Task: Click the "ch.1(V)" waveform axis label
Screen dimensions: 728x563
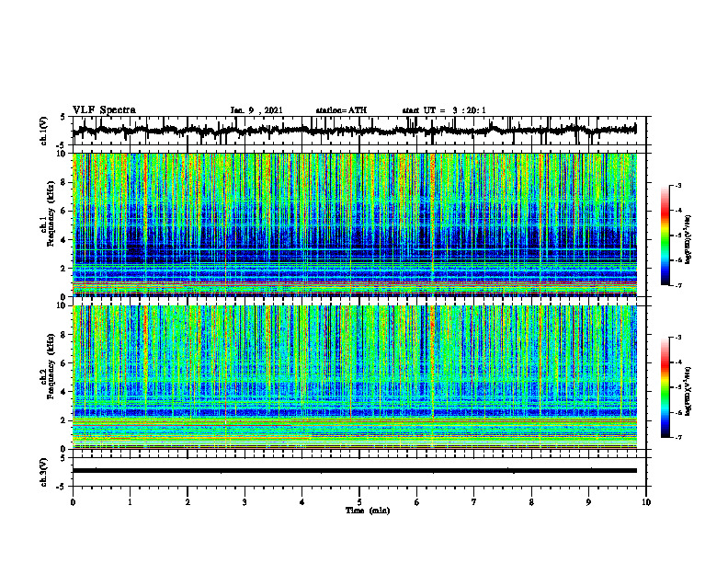Action: [44, 131]
